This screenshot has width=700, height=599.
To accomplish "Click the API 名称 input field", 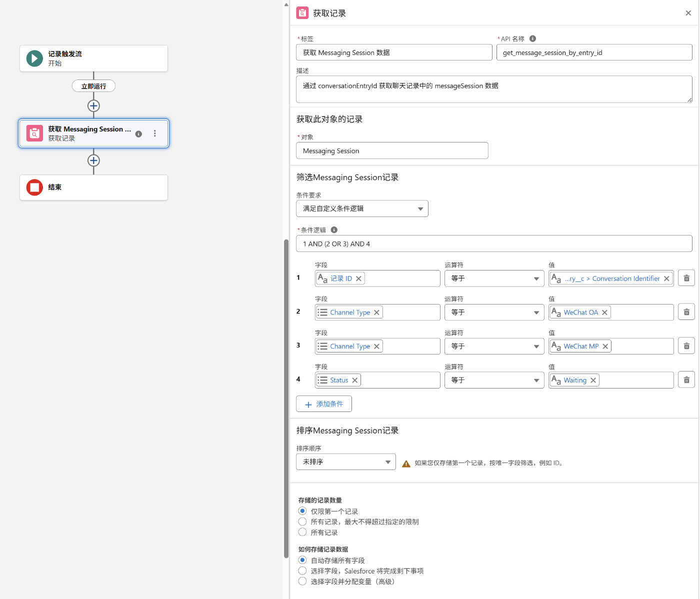I will [594, 52].
